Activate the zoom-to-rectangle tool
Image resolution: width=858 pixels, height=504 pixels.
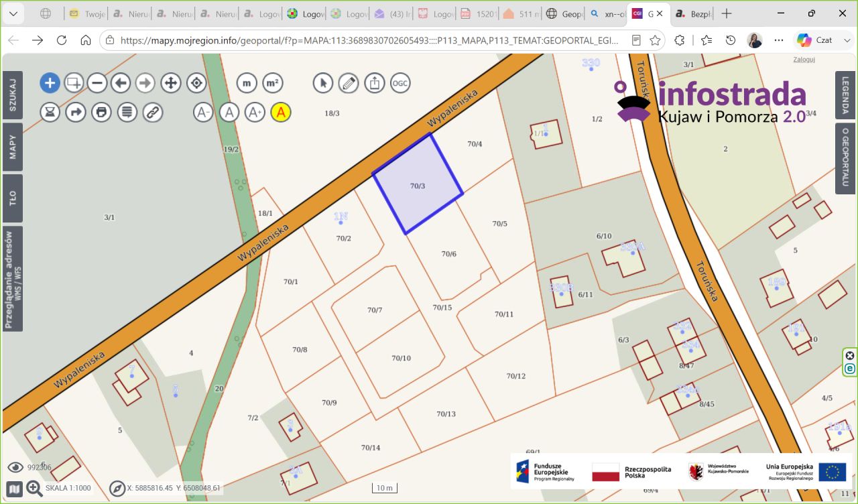74,83
